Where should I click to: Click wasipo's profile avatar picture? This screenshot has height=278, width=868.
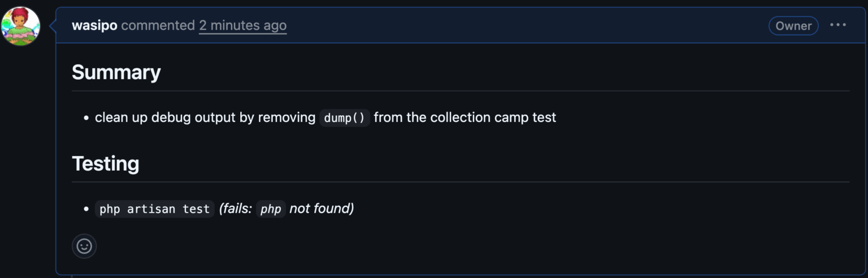click(21, 26)
